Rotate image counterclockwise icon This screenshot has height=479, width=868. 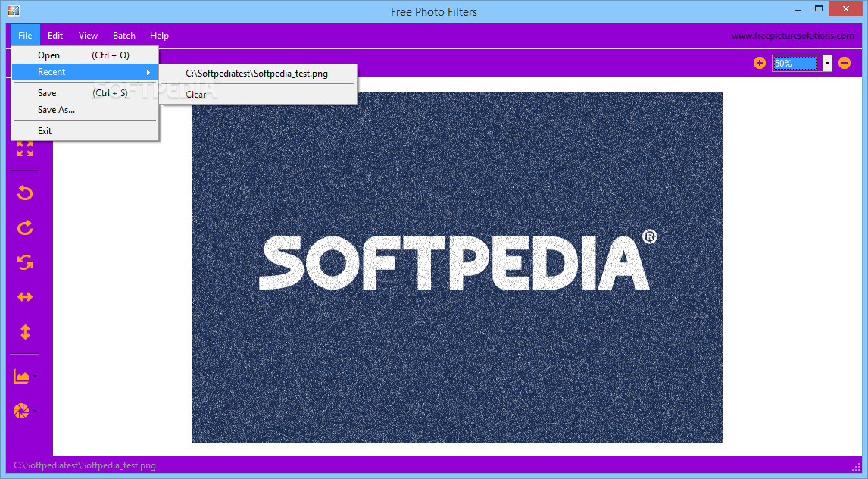click(x=25, y=193)
